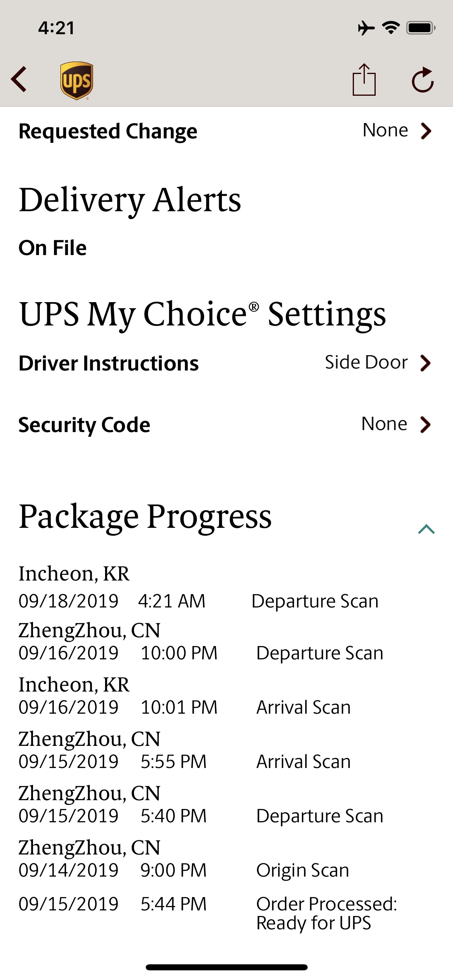Open Driver Instructions chevron
The image size is (453, 980).
425,363
